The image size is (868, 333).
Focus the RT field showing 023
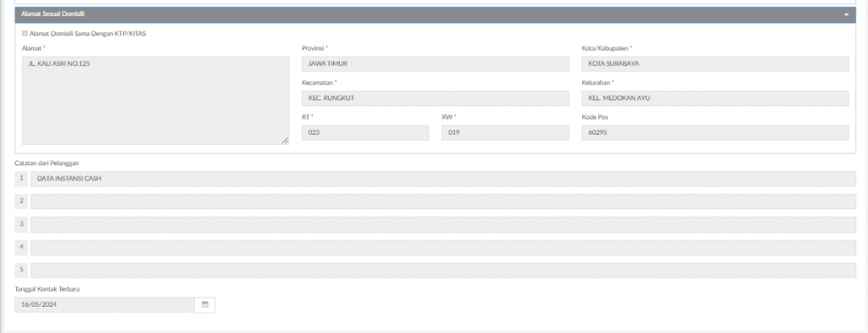pos(365,133)
